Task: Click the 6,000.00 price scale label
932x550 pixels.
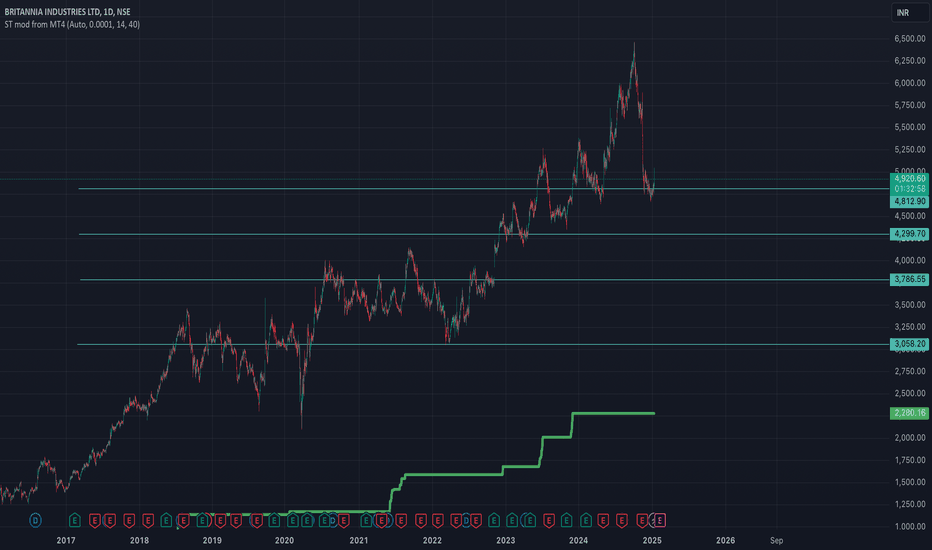Action: click(x=910, y=83)
